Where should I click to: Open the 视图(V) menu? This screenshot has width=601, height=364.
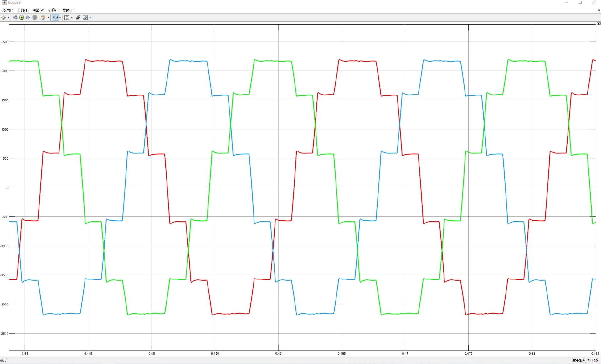(x=38, y=10)
